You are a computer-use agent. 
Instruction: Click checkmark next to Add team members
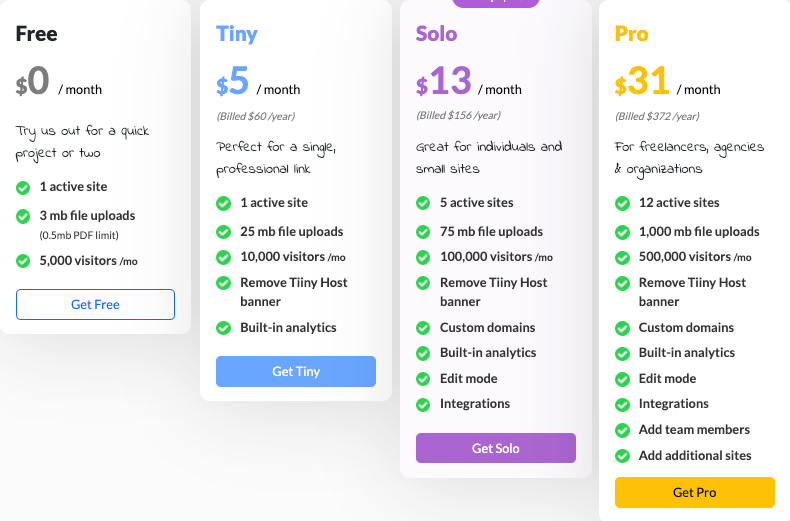[x=622, y=430]
